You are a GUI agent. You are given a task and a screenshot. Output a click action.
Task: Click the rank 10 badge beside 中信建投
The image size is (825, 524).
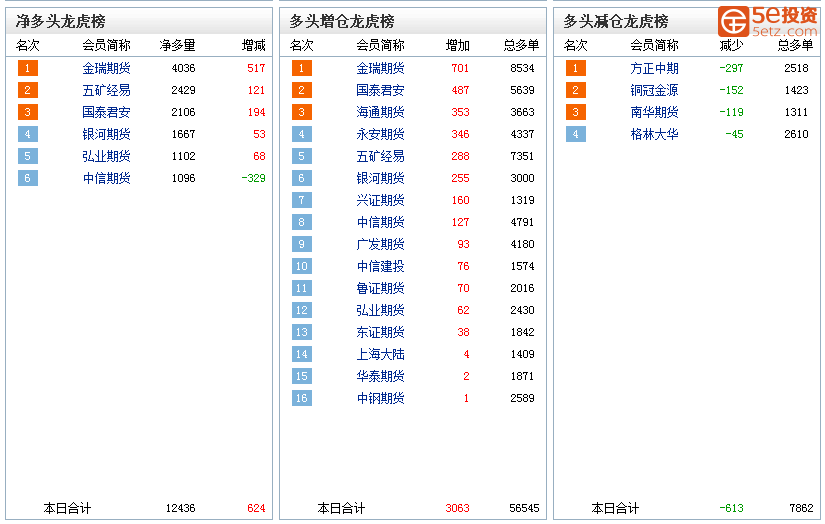[x=301, y=266]
